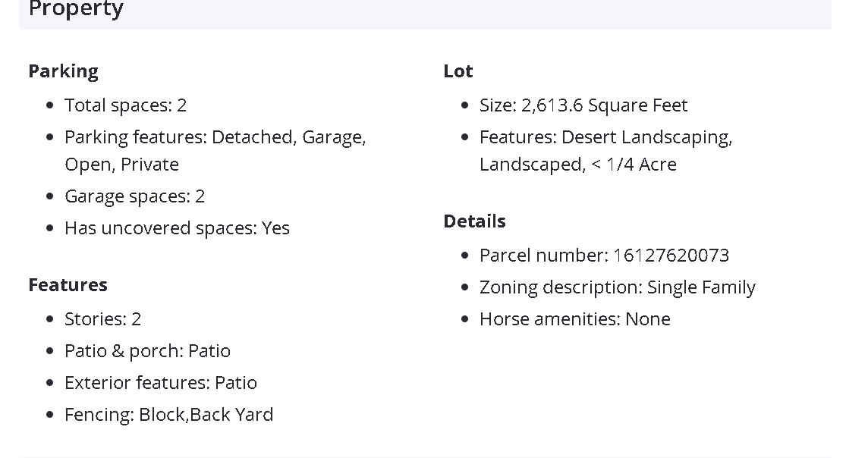Click the Property section header
This screenshot has height=458, width=868.
(76, 10)
